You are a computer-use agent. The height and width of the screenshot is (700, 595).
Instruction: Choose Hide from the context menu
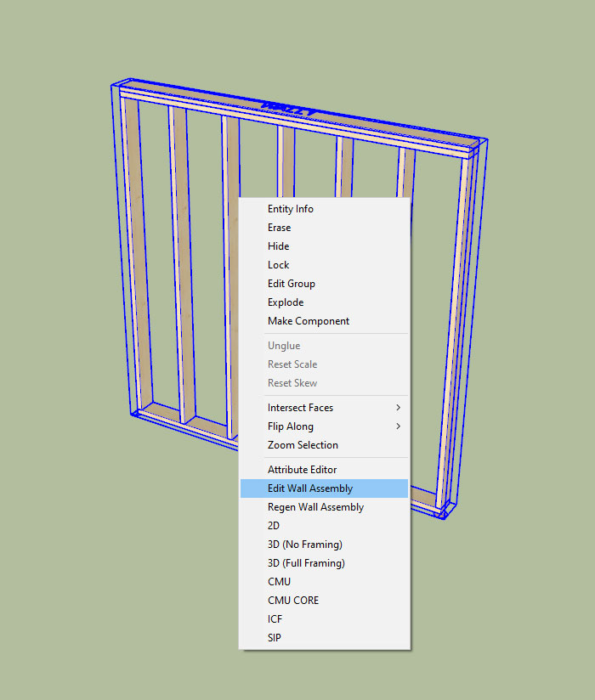279,246
